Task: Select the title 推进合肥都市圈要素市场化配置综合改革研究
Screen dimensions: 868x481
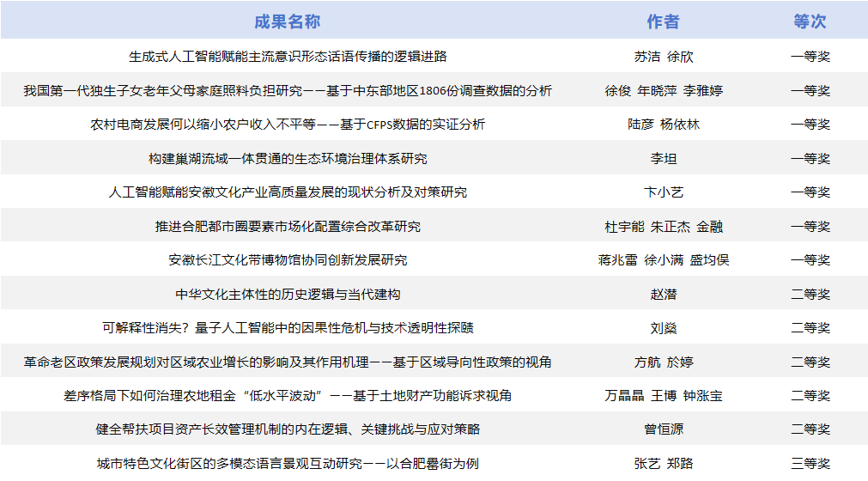Action: [288, 227]
